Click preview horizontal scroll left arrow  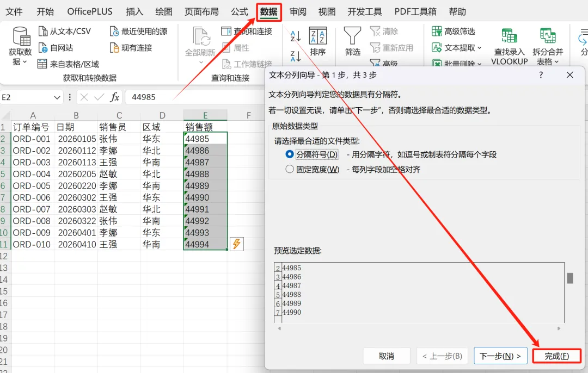click(x=279, y=328)
